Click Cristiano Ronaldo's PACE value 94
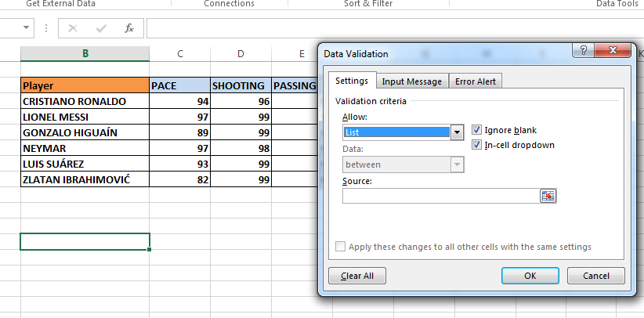The width and height of the screenshot is (644, 318). (x=180, y=101)
